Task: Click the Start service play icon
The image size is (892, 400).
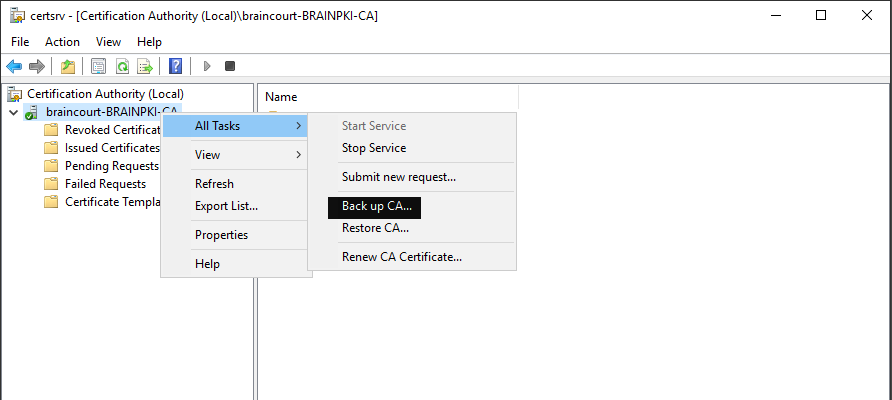Action: [x=207, y=67]
